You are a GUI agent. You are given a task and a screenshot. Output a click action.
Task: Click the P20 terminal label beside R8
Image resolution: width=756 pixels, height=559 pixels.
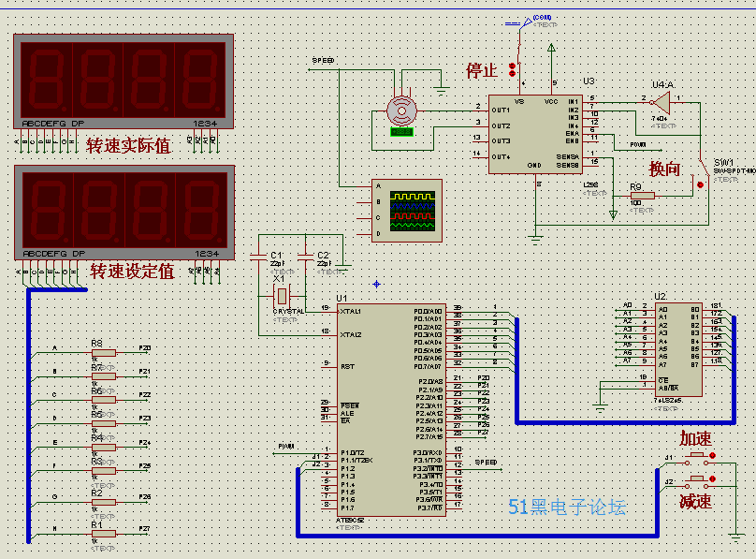coord(145,347)
